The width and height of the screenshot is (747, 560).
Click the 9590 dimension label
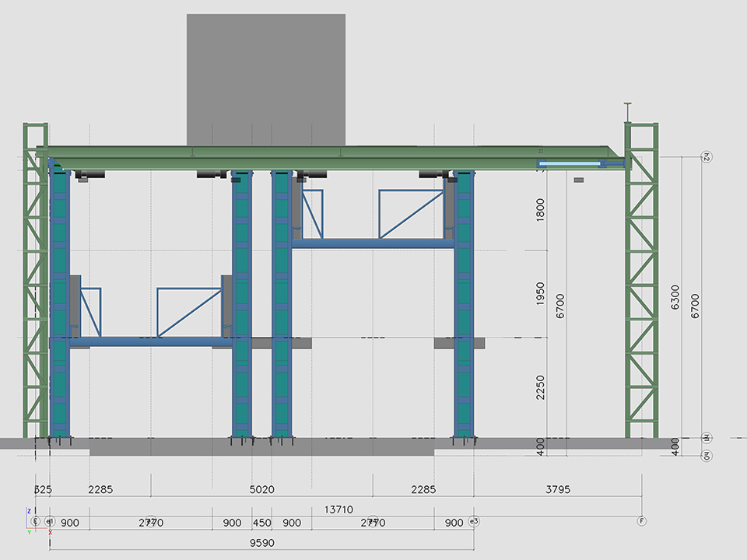pos(261,544)
